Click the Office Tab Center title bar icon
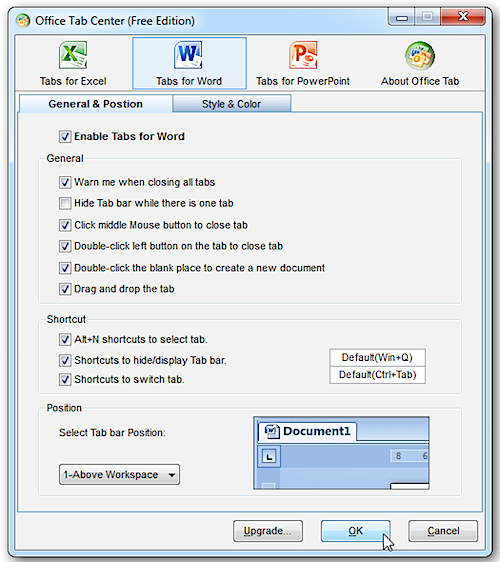The height and width of the screenshot is (562, 500). point(23,20)
